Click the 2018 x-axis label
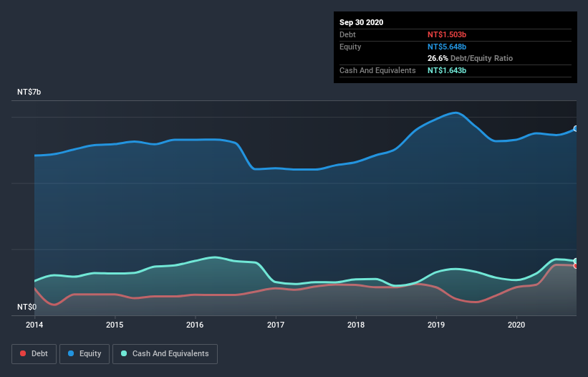 [x=356, y=325]
